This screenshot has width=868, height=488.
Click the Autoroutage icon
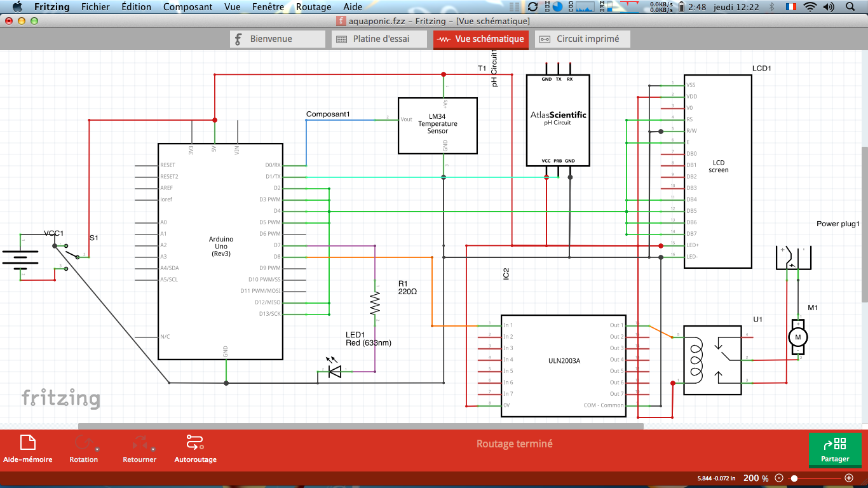[x=194, y=442]
